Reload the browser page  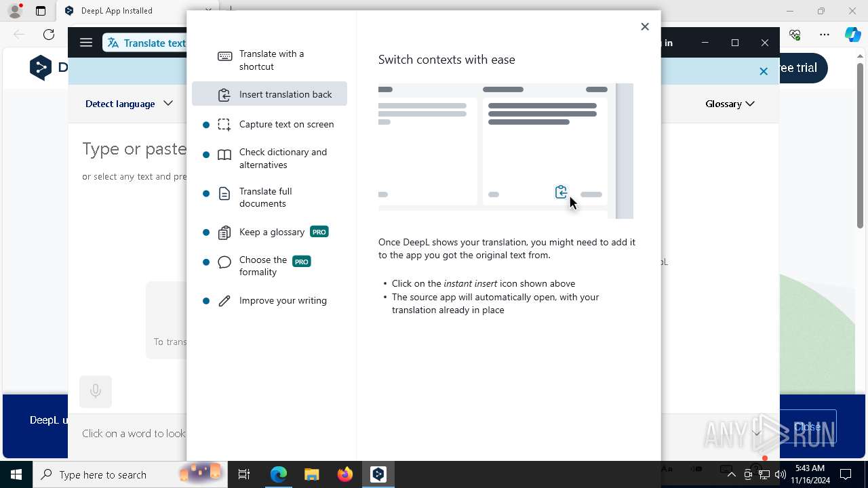tap(49, 35)
